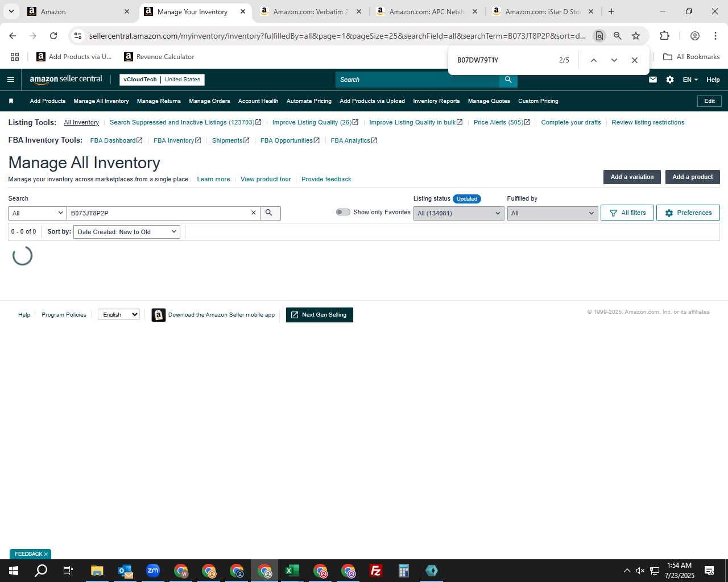Click the Help link in top bar

coord(713,80)
